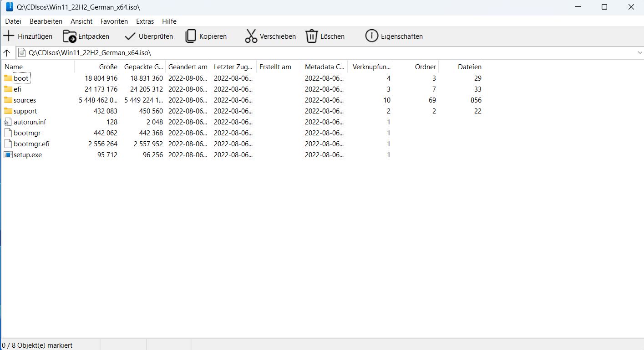Open the Favoriten menu
Image resolution: width=644 pixels, height=350 pixels.
114,21
